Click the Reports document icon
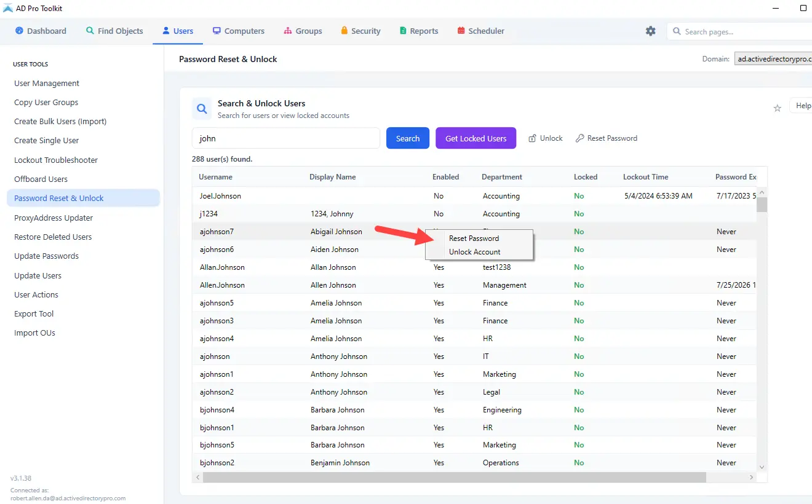Image resolution: width=812 pixels, height=504 pixels. click(x=403, y=31)
